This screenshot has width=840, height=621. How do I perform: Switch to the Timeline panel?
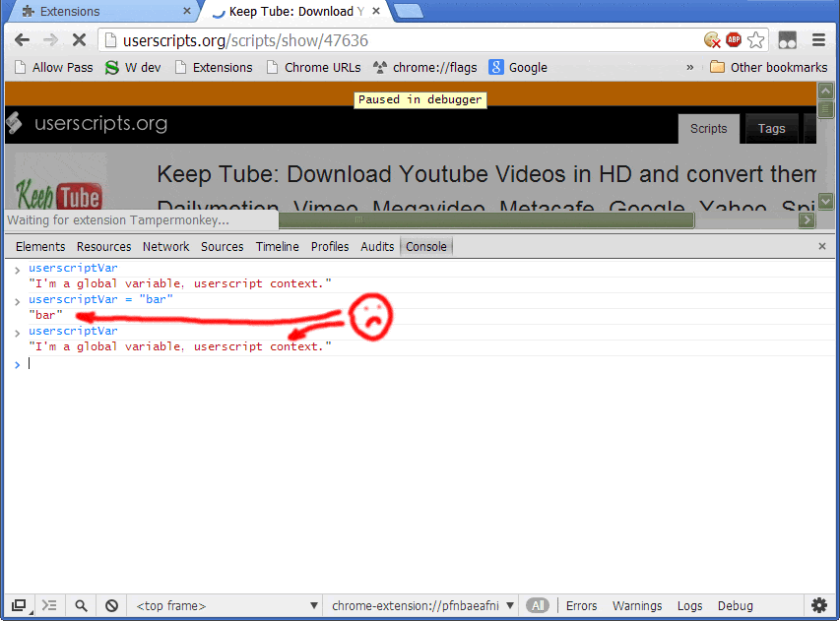[x=277, y=247]
